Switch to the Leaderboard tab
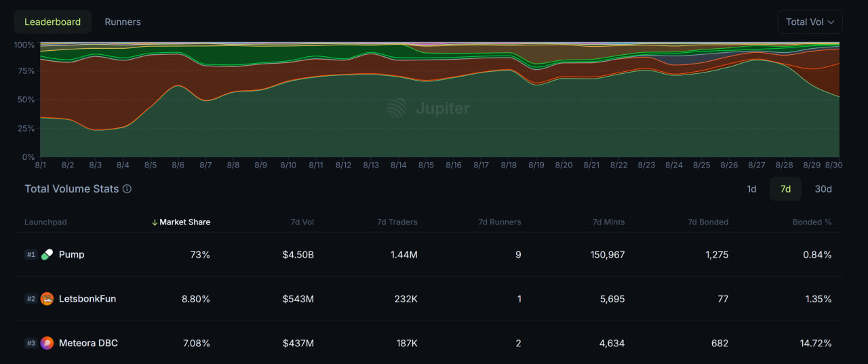 pyautogui.click(x=52, y=22)
